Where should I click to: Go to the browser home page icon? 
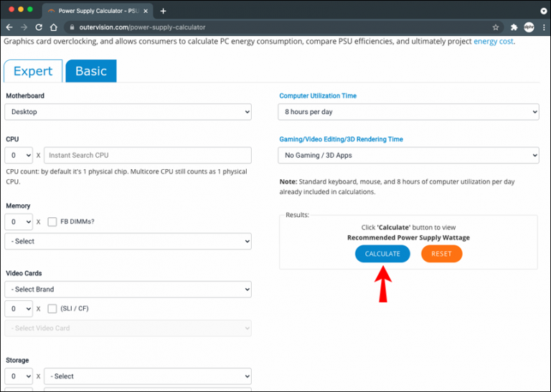[55, 27]
